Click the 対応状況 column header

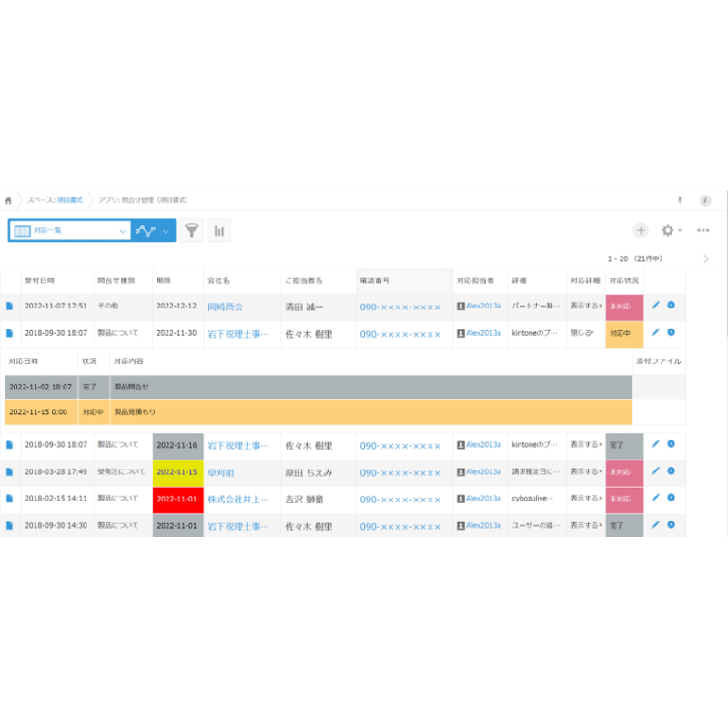[624, 280]
